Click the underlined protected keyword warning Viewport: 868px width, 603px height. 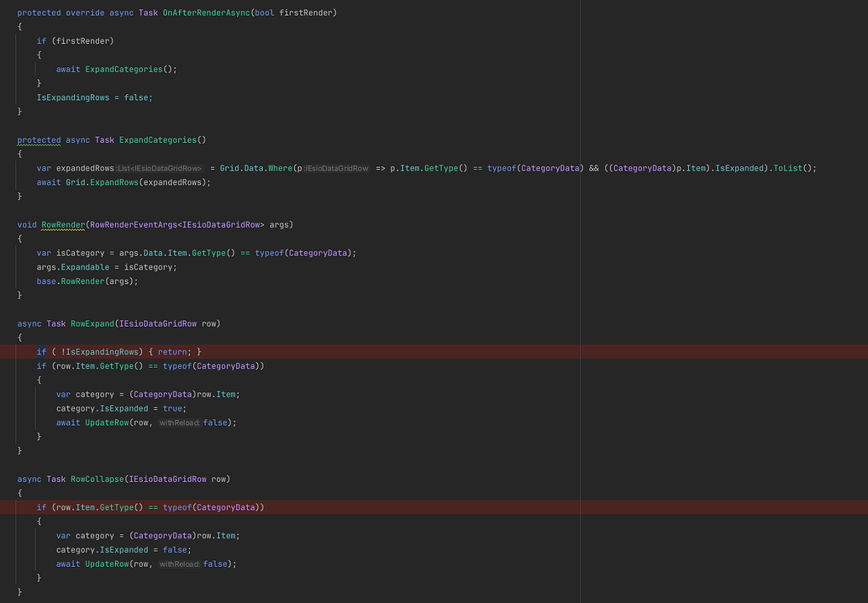[39, 139]
